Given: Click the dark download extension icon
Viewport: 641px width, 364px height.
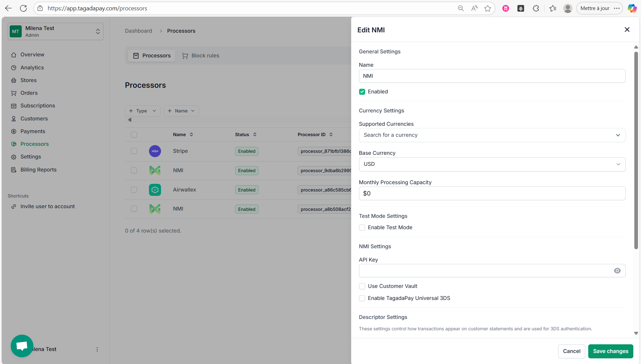Looking at the screenshot, I should coord(521,8).
